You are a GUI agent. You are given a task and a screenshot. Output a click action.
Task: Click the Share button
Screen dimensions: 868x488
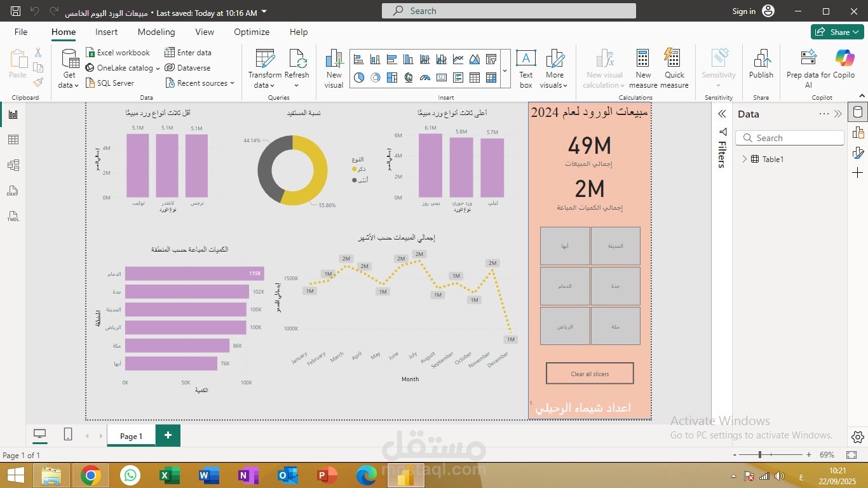836,32
